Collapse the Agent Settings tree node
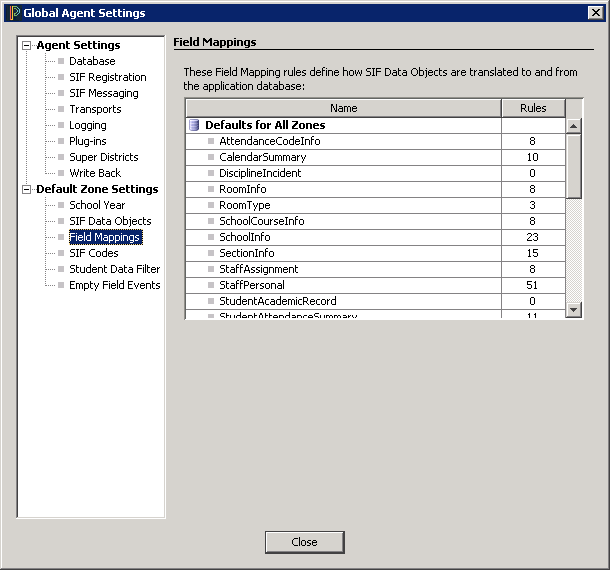Image resolution: width=610 pixels, height=570 pixels. pyautogui.click(x=27, y=45)
